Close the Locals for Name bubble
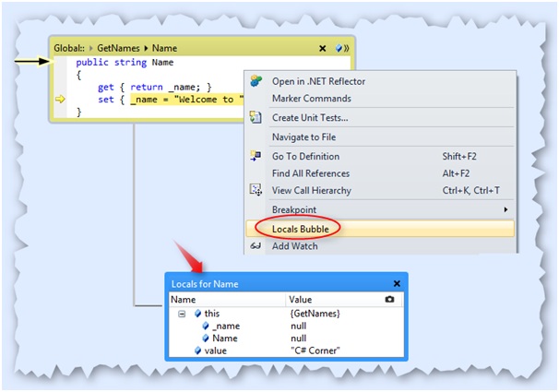Image resolution: width=559 pixels, height=392 pixels. coord(397,284)
